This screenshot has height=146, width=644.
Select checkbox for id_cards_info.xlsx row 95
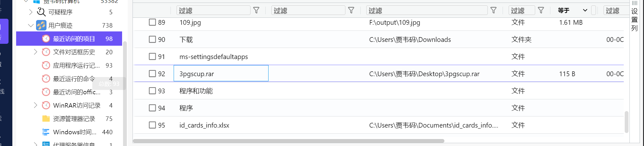pyautogui.click(x=152, y=125)
